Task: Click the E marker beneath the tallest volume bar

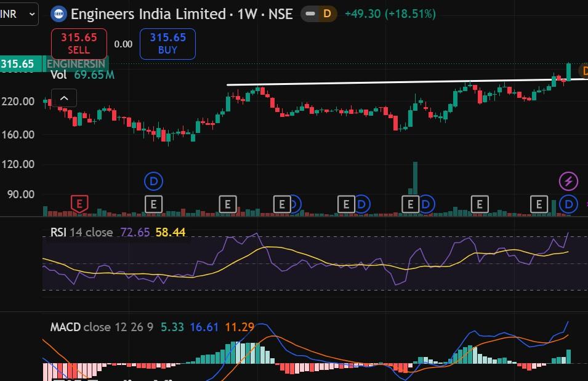Action: point(410,205)
